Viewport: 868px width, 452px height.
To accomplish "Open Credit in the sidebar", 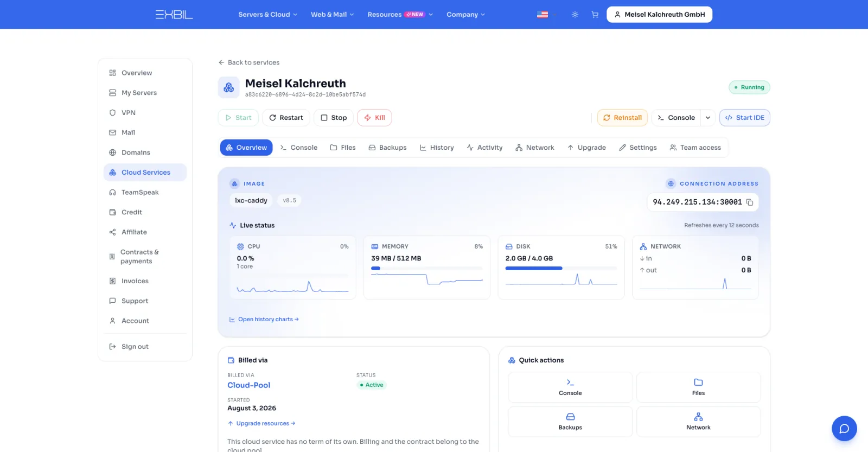I will pos(145,212).
